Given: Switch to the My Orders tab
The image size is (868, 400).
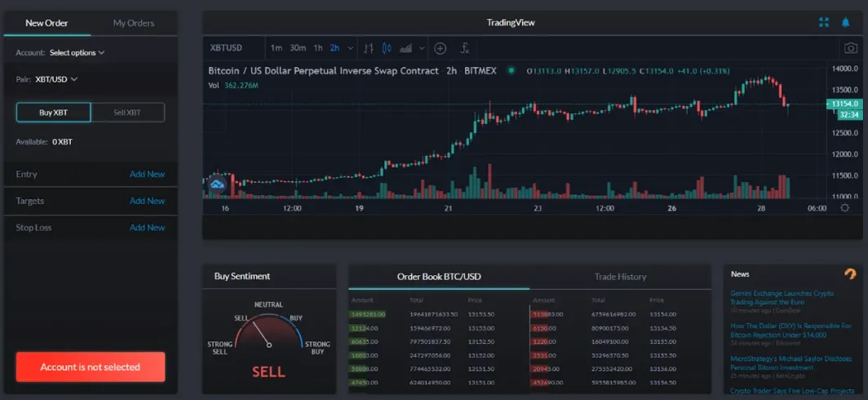Looking at the screenshot, I should 134,24.
